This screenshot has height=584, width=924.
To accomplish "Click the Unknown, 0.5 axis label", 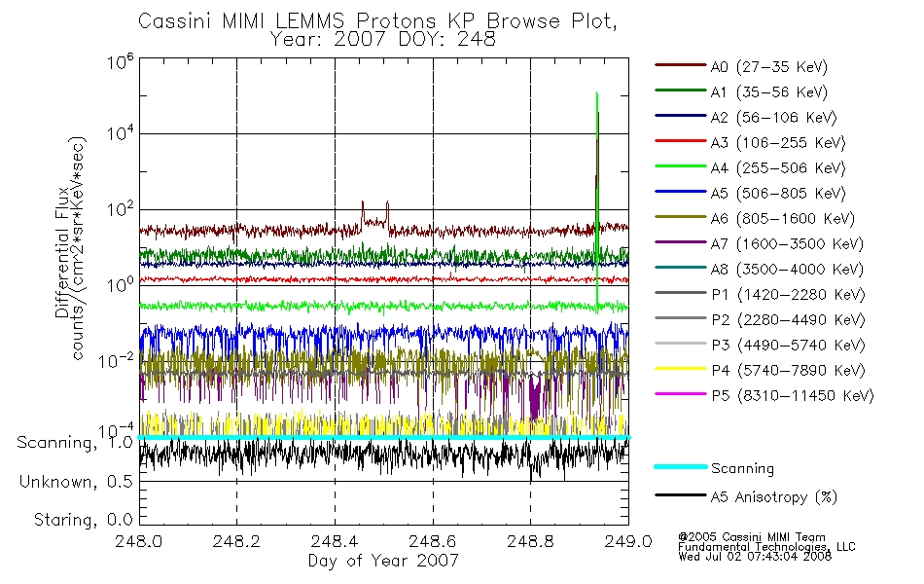I will click(76, 482).
